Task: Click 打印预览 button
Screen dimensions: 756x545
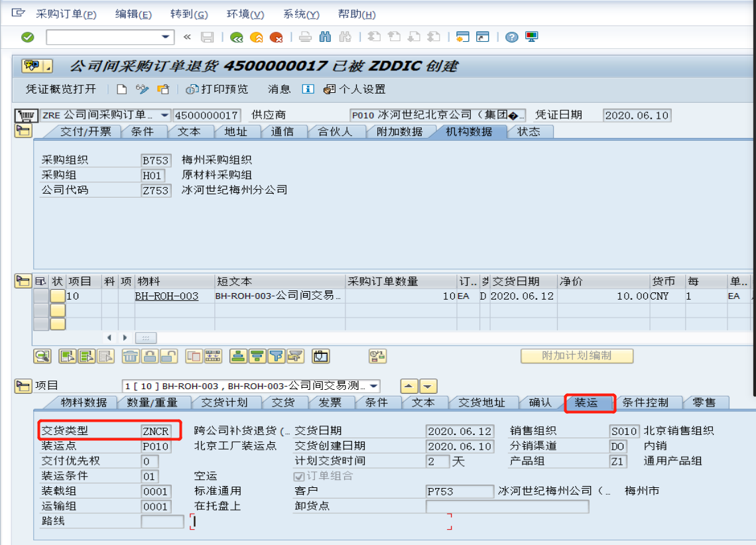Action: coord(217,89)
